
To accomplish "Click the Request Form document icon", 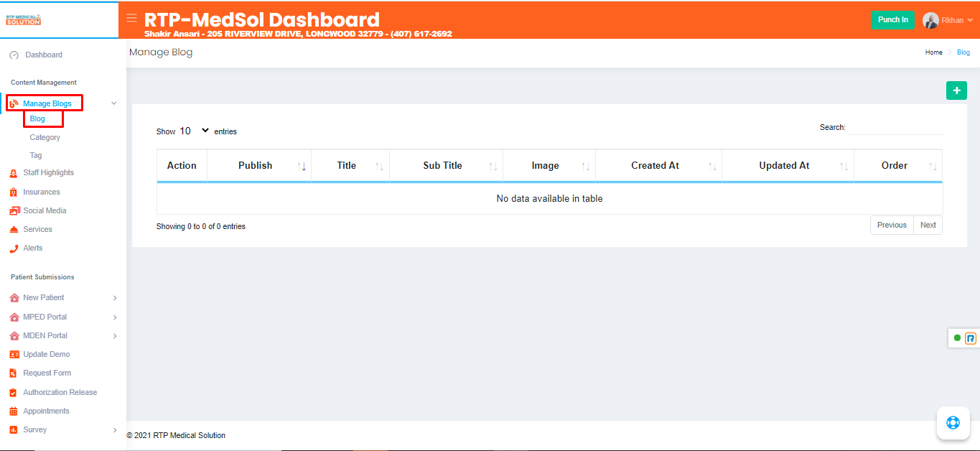I will (x=14, y=373).
